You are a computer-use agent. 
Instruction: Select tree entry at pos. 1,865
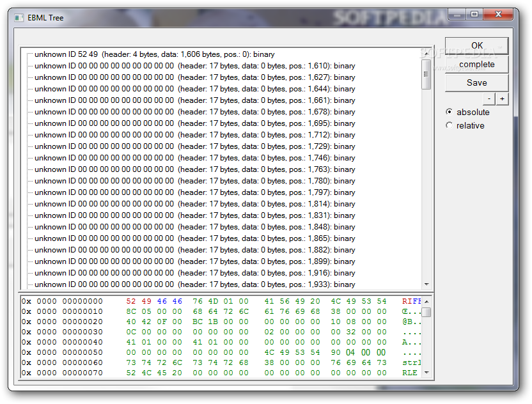coord(195,238)
